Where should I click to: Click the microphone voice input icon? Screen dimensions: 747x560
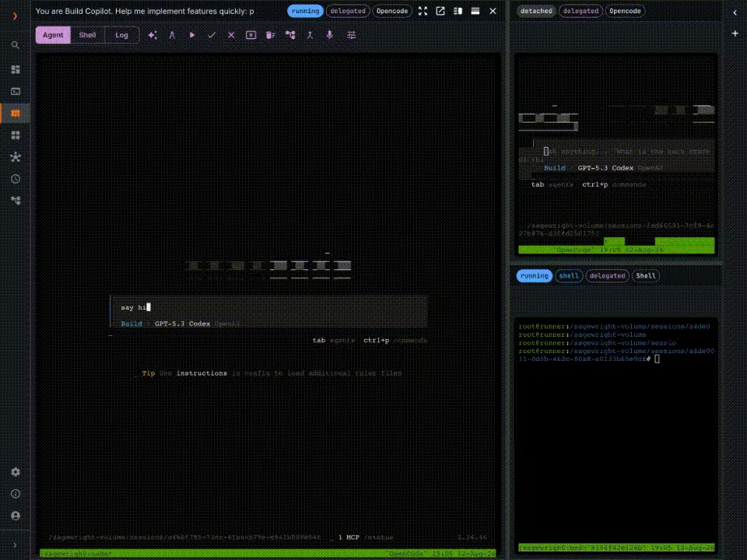[330, 35]
